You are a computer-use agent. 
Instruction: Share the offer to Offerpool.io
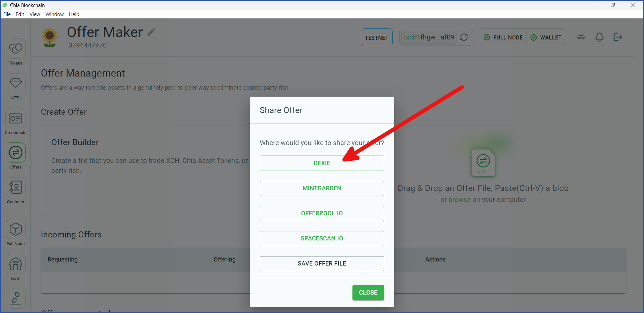(x=322, y=213)
